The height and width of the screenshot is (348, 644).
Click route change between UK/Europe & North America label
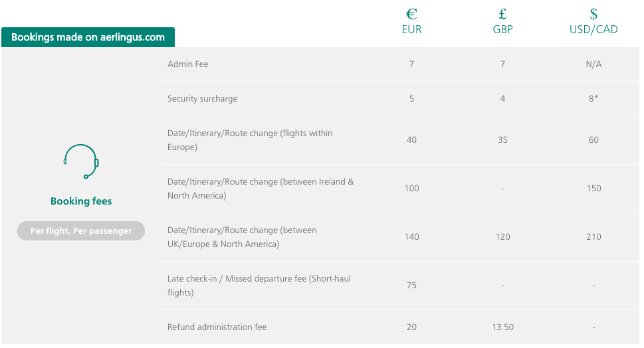(242, 237)
